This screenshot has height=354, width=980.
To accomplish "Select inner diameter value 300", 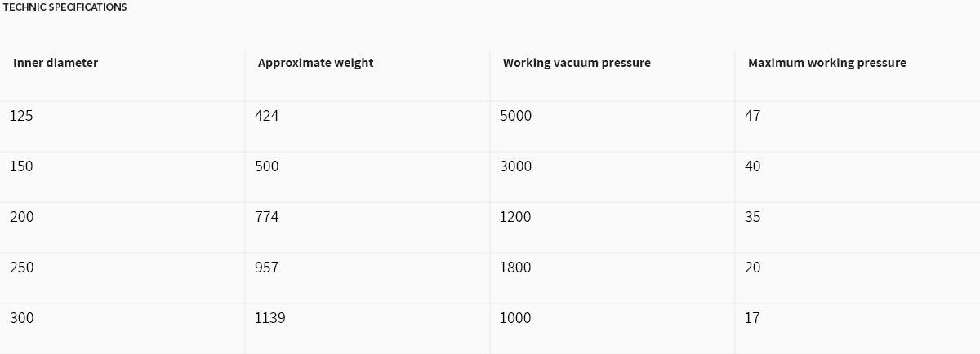I will point(21,318).
